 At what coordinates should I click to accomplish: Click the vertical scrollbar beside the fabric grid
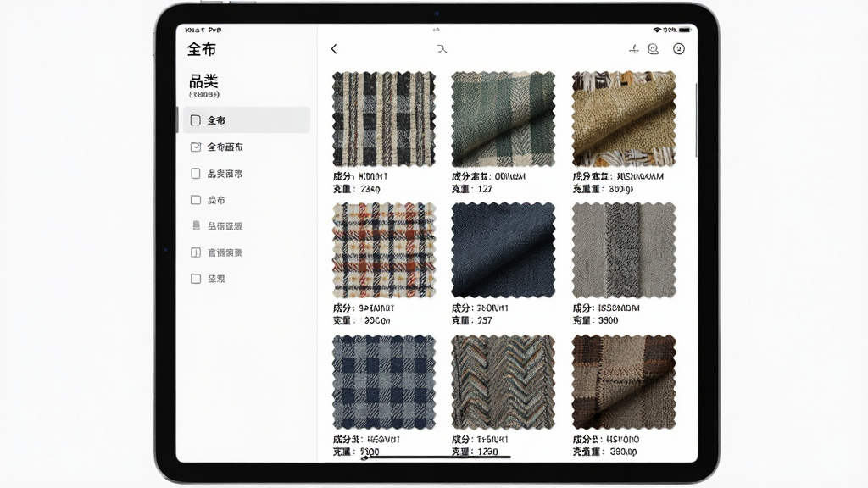tap(696, 119)
